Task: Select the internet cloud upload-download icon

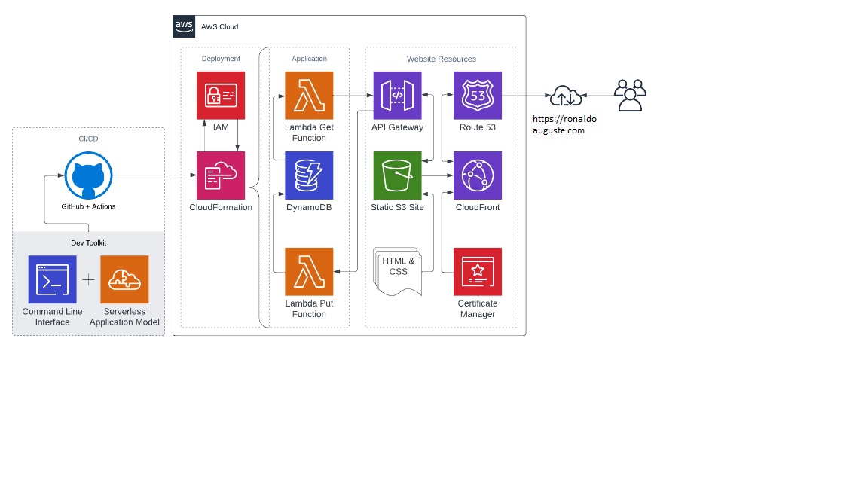Action: [564, 96]
